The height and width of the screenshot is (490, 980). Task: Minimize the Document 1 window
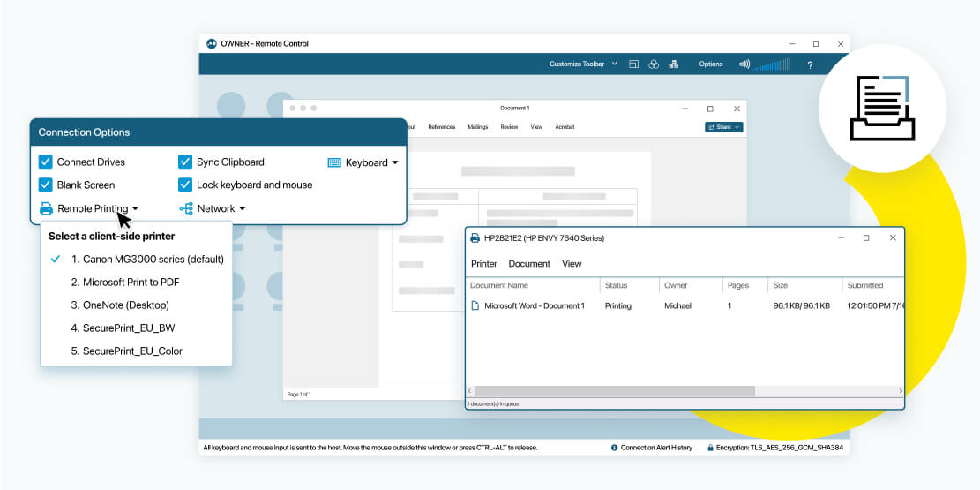[x=685, y=109]
